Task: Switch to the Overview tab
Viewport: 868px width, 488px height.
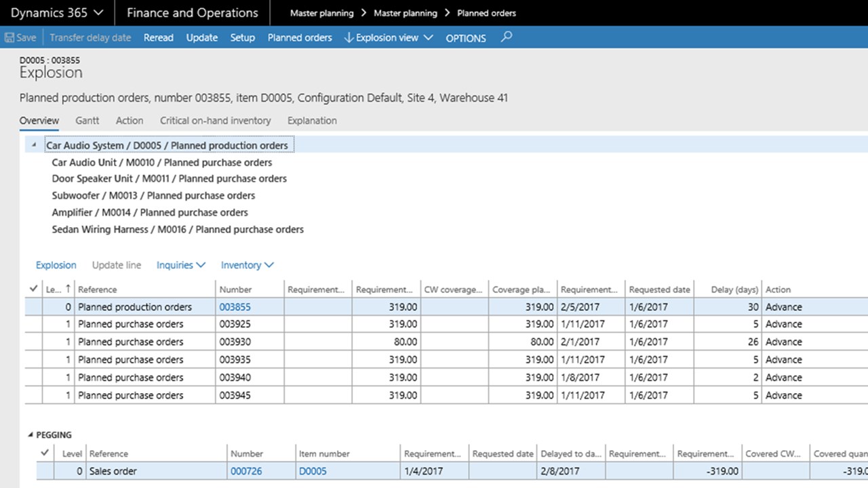Action: click(x=39, y=121)
